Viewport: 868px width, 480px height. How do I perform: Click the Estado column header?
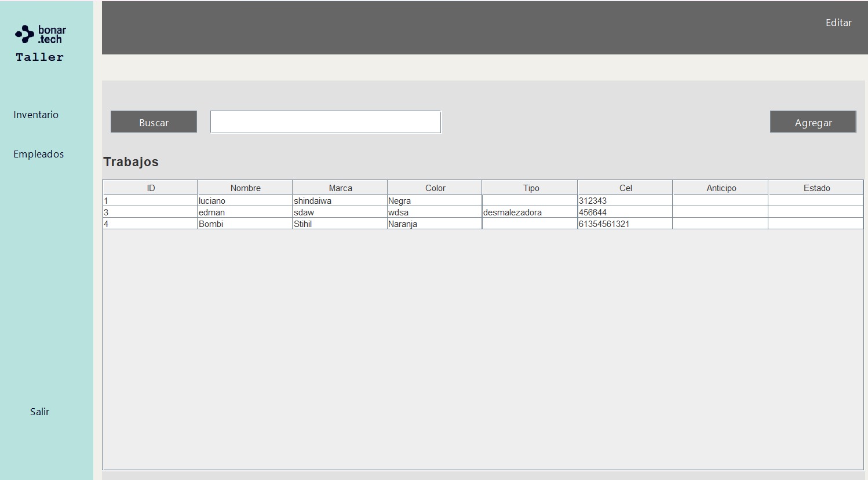(816, 187)
